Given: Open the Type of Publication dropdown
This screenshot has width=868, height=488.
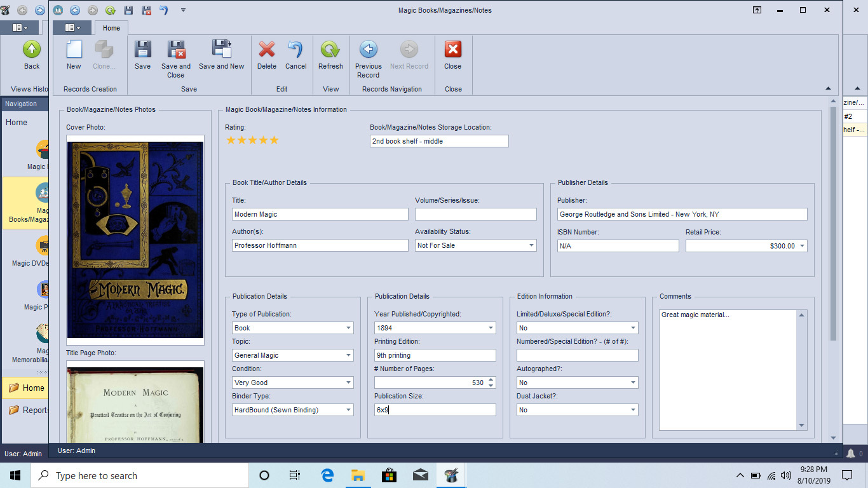Looking at the screenshot, I should click(x=348, y=328).
